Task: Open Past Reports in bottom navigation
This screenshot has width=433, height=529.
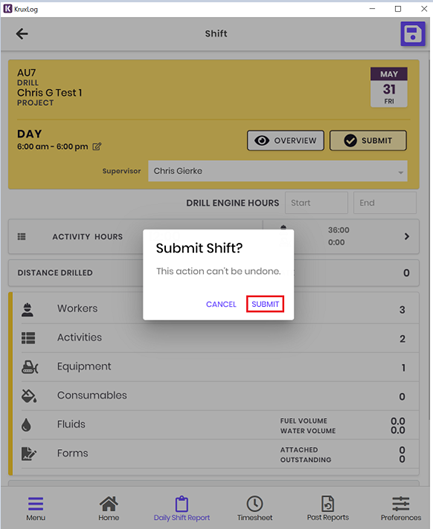Action: coord(328,508)
